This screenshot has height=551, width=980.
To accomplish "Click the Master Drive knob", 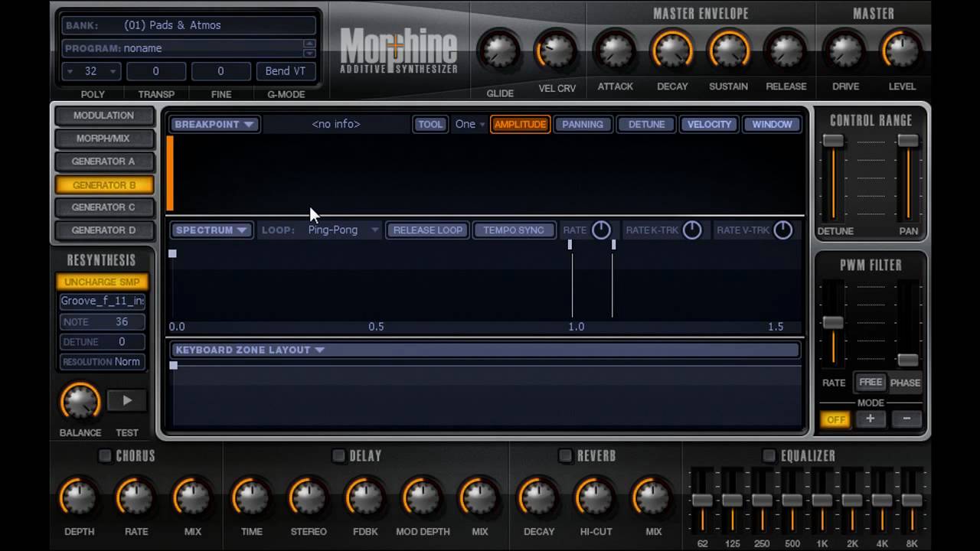I will [x=845, y=51].
